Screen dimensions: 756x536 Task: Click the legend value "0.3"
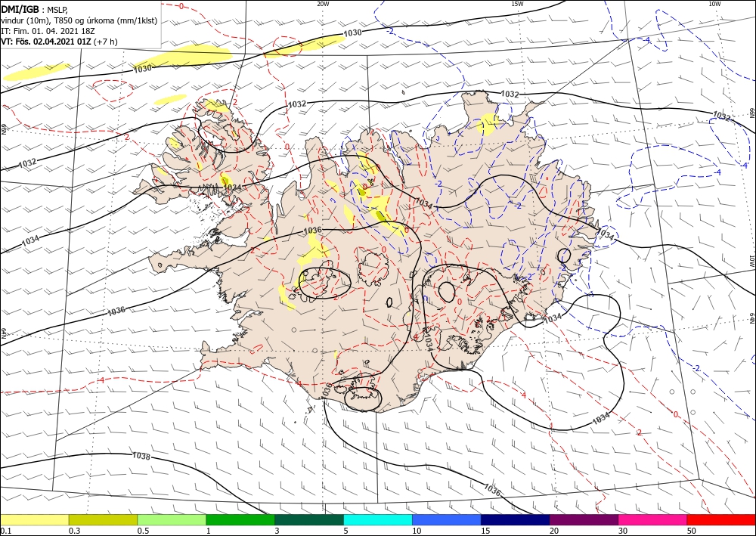(74, 531)
